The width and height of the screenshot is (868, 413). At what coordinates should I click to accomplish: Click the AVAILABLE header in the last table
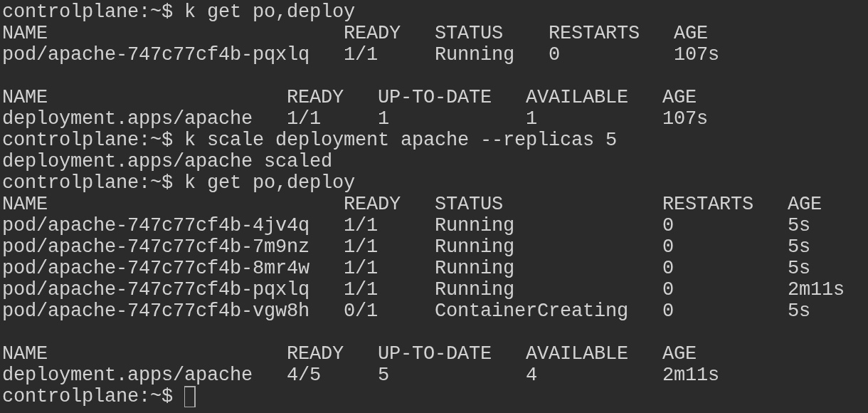coord(576,354)
